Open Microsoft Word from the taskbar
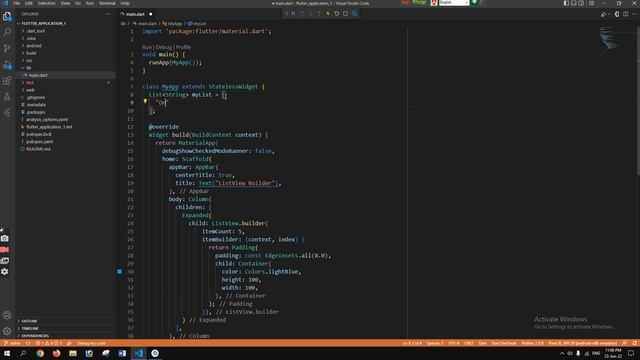 pyautogui.click(x=122, y=353)
